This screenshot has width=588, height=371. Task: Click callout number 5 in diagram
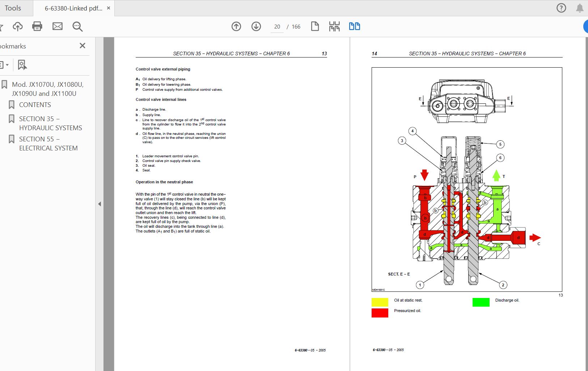pyautogui.click(x=500, y=144)
